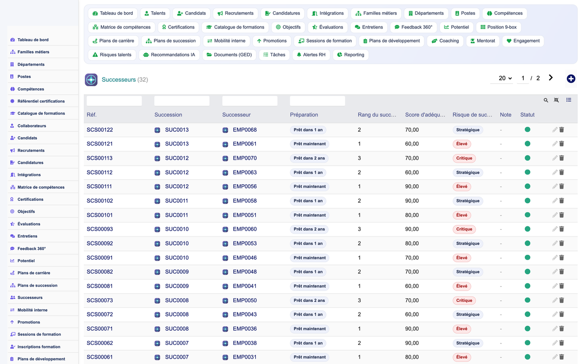
Task: Open reference link SCS00092
Action: click(x=100, y=243)
